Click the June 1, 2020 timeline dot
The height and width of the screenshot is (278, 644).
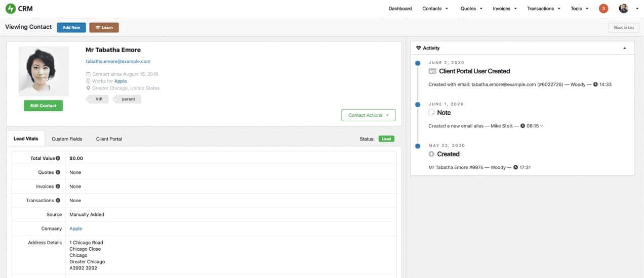pyautogui.click(x=418, y=105)
